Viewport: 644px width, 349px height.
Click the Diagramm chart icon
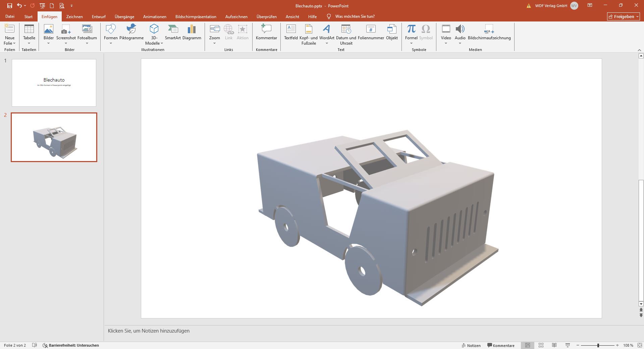(x=192, y=33)
